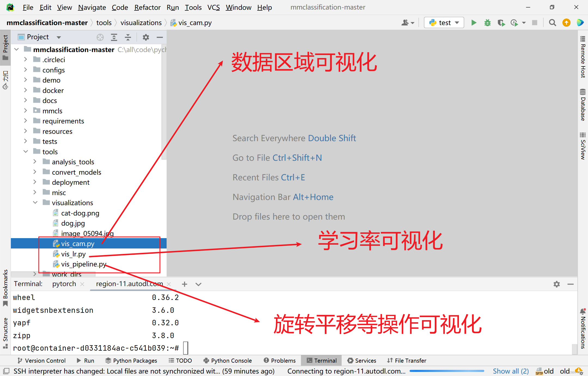The width and height of the screenshot is (588, 376).
Task: Open terminal panel gear settings
Action: pos(557,284)
